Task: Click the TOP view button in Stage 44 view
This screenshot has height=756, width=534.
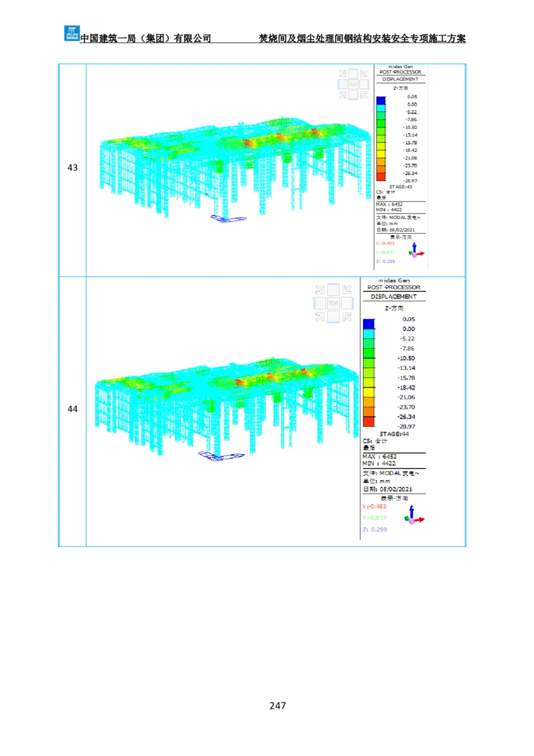Action: tap(333, 303)
